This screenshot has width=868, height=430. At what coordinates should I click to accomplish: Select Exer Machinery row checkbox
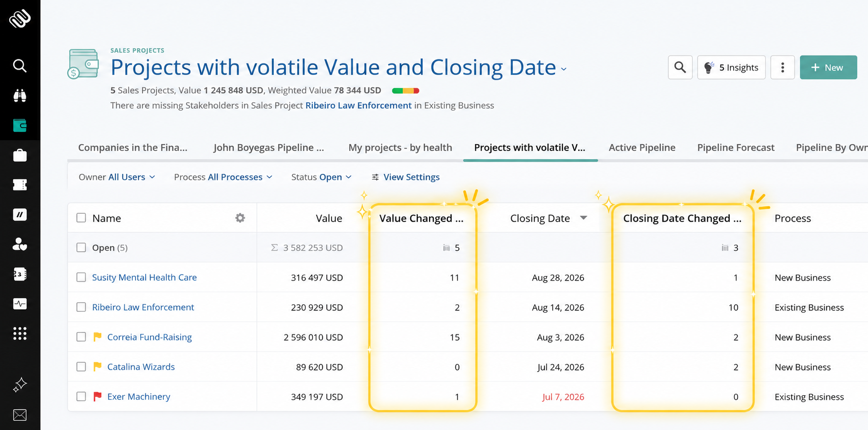pyautogui.click(x=81, y=396)
